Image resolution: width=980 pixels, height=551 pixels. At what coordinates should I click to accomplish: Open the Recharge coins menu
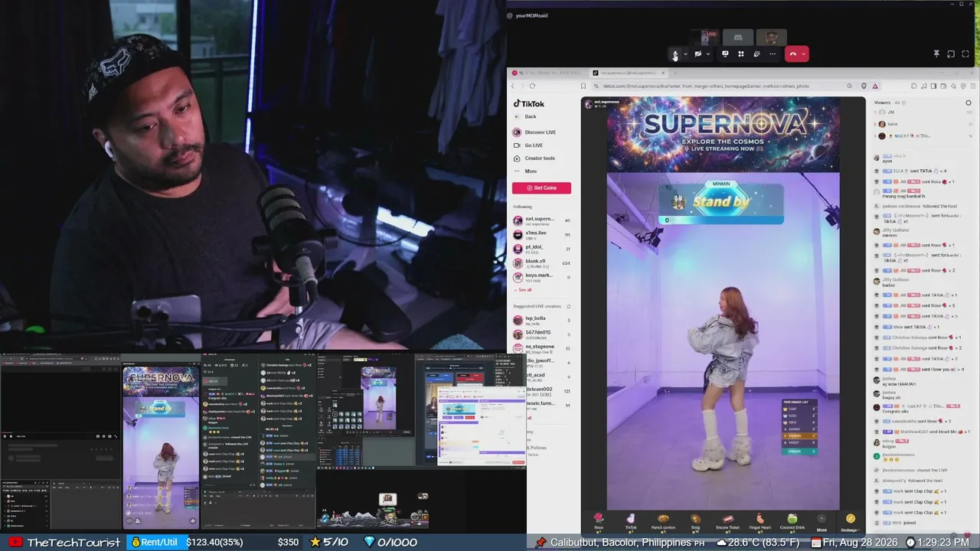pos(850,522)
